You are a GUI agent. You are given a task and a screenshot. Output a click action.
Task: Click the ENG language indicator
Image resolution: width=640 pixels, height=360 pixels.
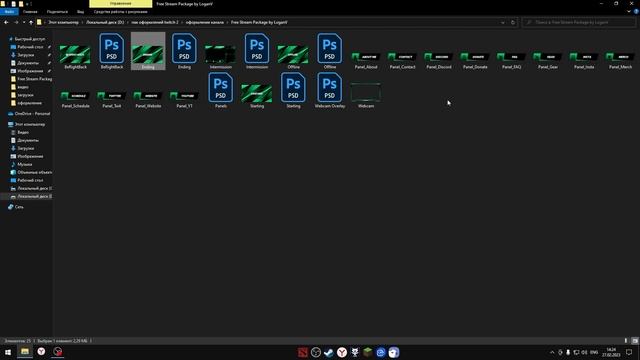[x=594, y=352]
